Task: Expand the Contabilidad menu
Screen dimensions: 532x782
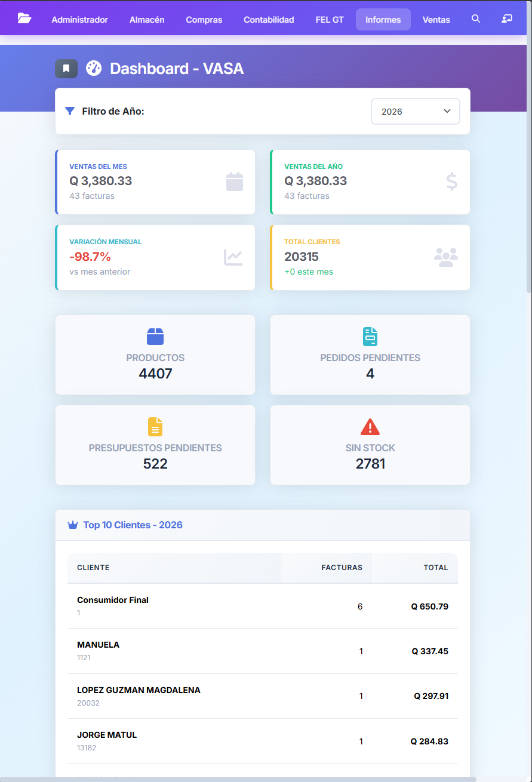Action: pos(269,20)
